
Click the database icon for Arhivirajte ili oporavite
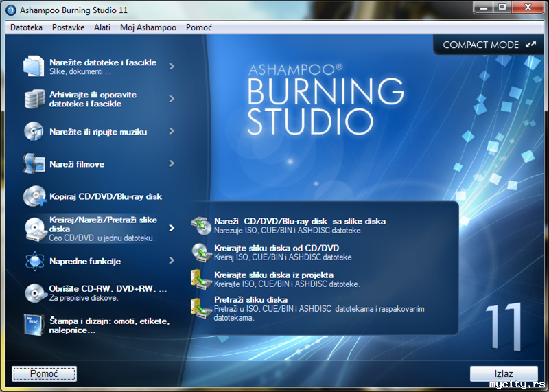tap(34, 99)
